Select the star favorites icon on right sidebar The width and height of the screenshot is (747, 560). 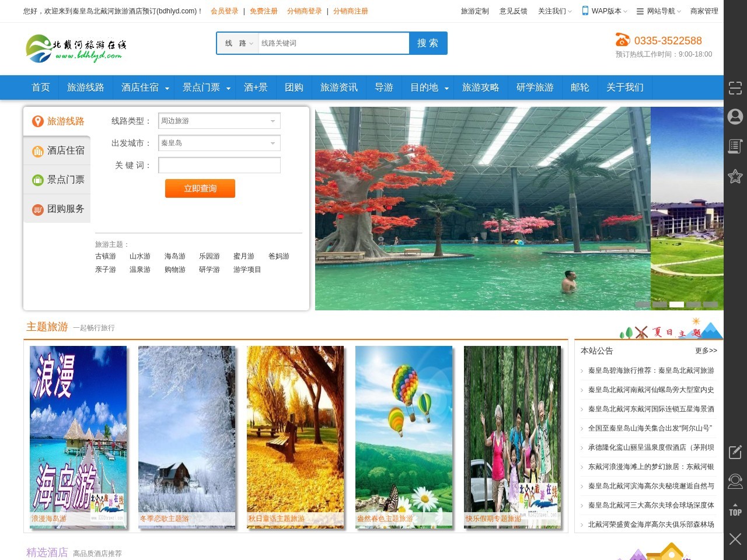click(x=735, y=176)
